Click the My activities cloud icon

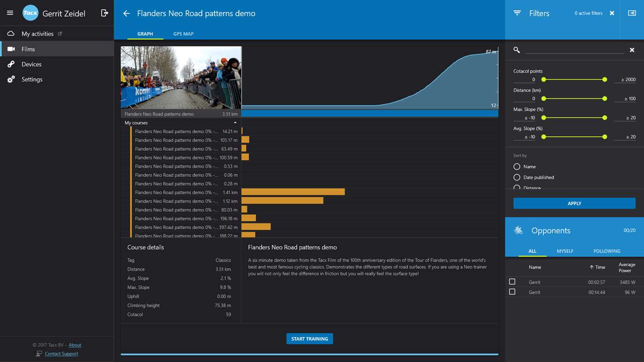[x=11, y=34]
